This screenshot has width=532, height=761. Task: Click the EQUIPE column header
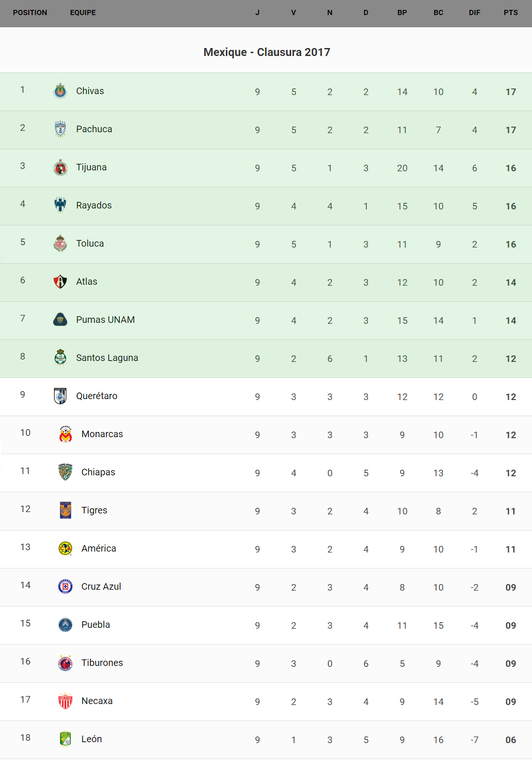pos(83,13)
